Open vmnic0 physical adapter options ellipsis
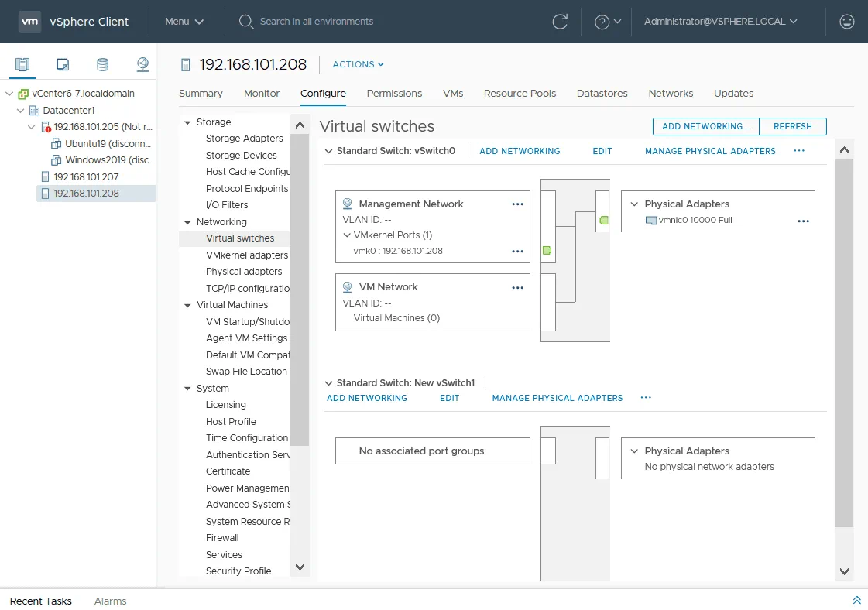This screenshot has width=868, height=610. pyautogui.click(x=803, y=221)
